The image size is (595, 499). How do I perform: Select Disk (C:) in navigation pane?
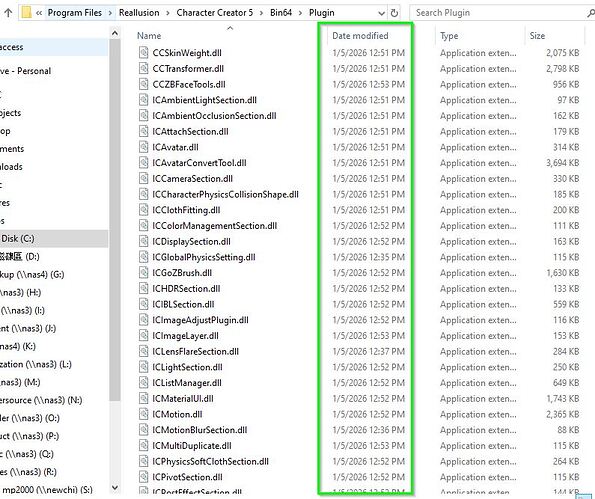coord(18,239)
